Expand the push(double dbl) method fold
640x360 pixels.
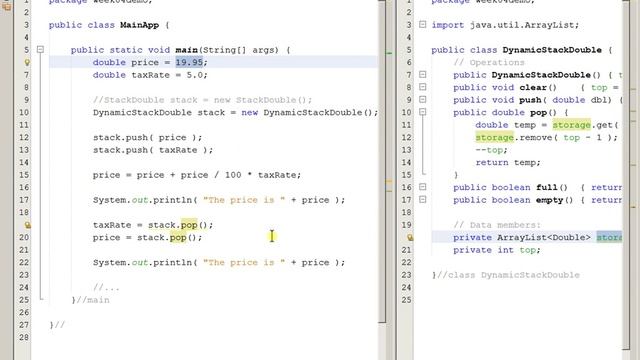(x=422, y=100)
